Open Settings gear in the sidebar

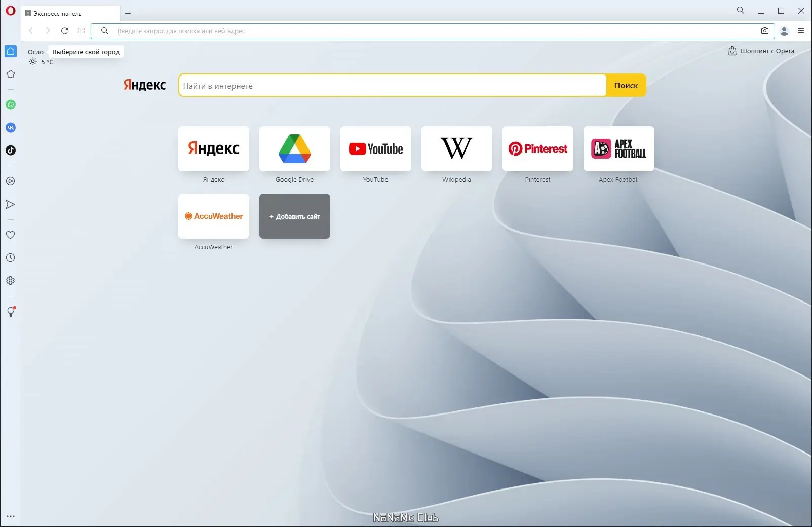(x=11, y=281)
